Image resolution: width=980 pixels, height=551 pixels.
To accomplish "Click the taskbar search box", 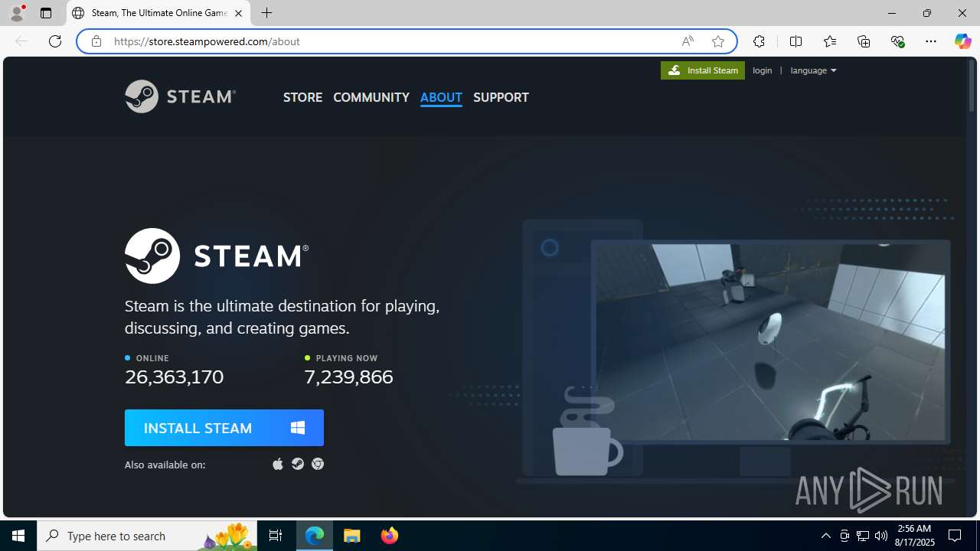I will [x=147, y=536].
